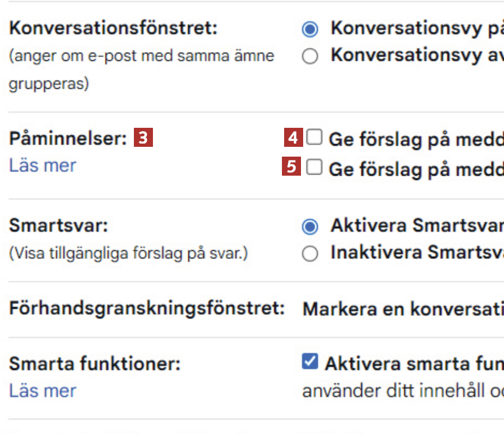Screen dimensions: 504x434
Task: Click the red number 3 marker
Action: (x=144, y=138)
